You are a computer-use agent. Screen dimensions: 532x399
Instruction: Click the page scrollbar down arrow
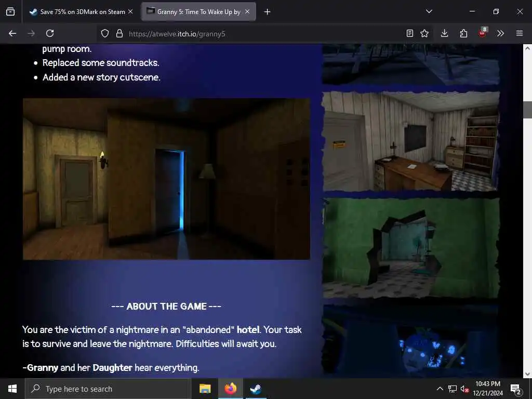(528, 374)
